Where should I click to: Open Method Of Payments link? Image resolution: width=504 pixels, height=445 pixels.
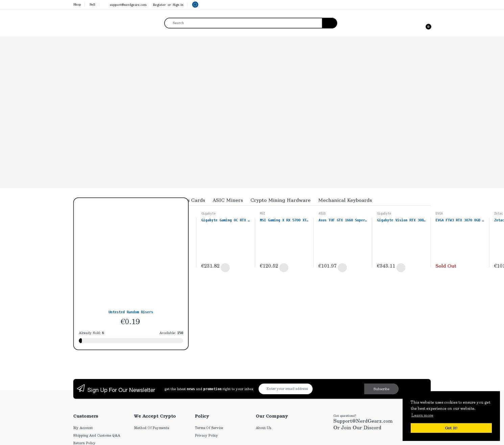151,428
